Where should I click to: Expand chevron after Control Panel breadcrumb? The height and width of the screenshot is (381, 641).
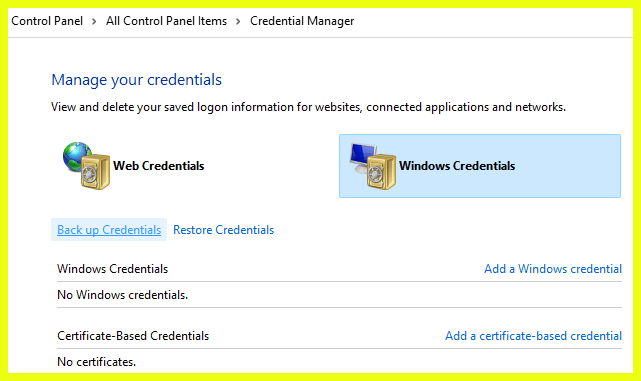click(x=94, y=21)
